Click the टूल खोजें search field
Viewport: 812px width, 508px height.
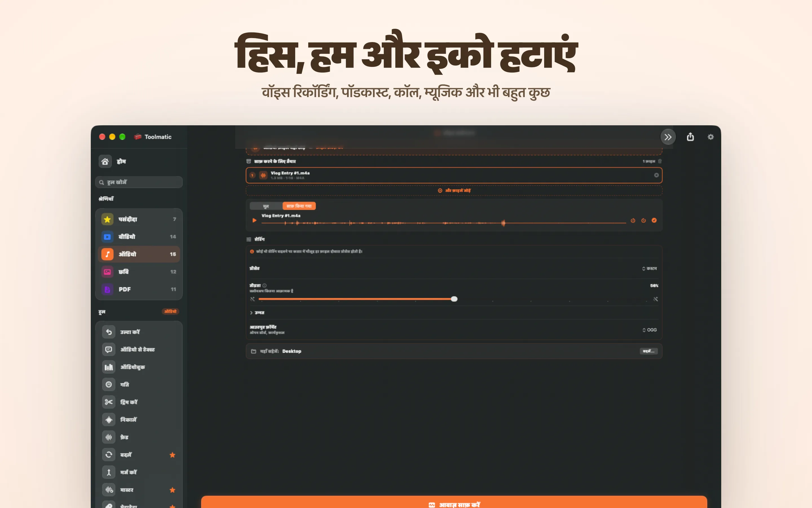coord(139,182)
